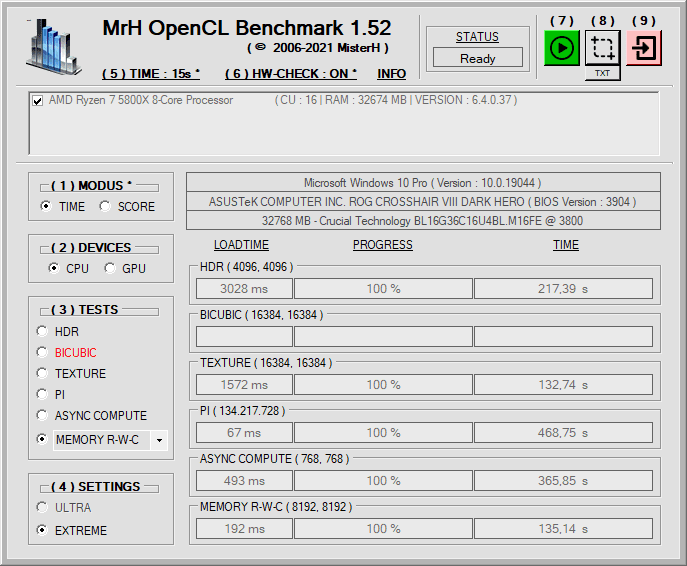Screen dimensions: 687x566
Task: Select the TEXTURE test
Action: click(42, 373)
